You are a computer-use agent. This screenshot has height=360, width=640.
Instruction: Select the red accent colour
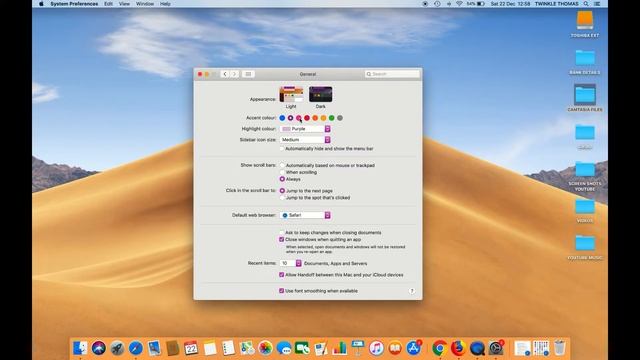pos(307,118)
